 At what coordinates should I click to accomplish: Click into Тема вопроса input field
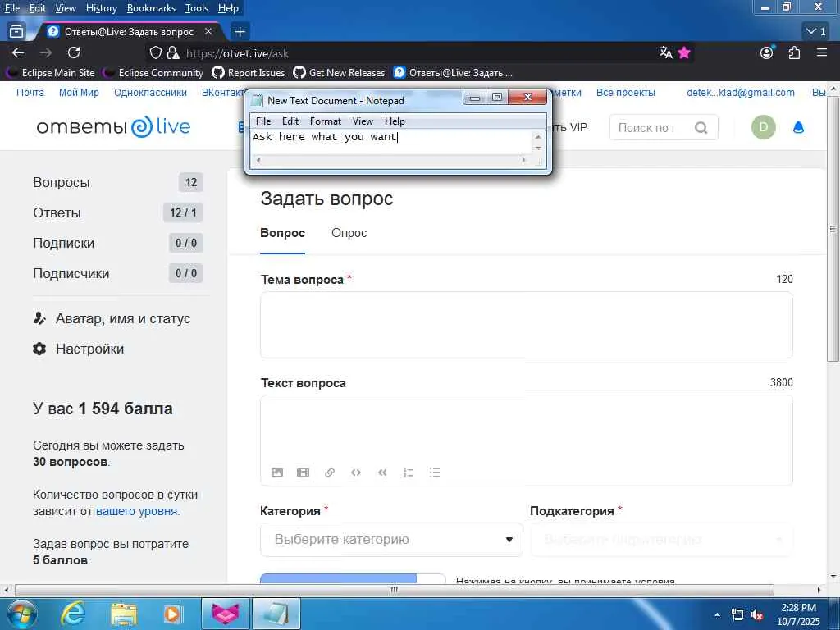coord(526,325)
